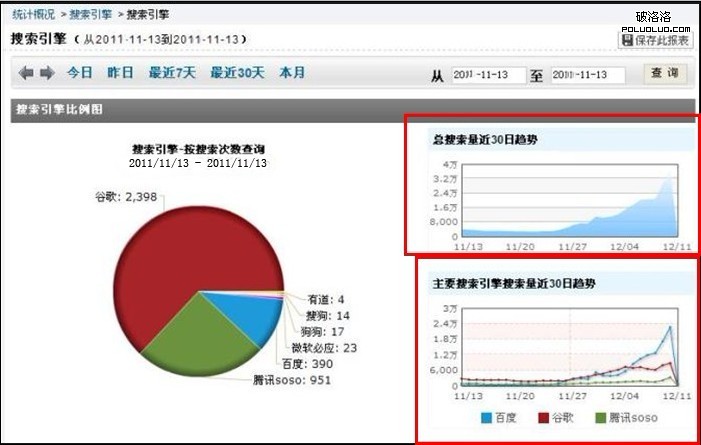Click the previous period left arrow
This screenshot has height=445, width=701.
(27, 73)
